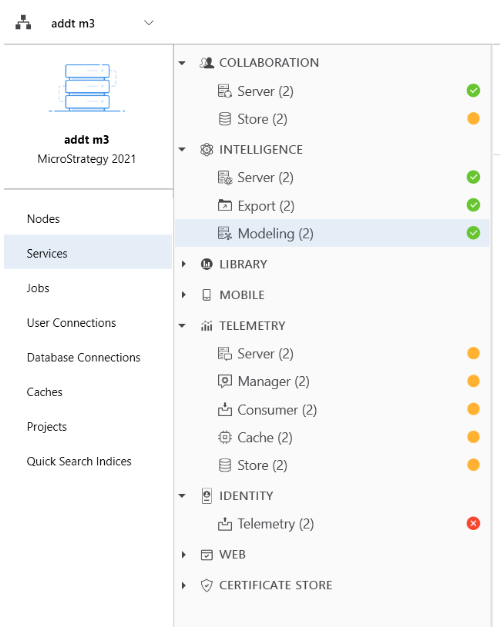The height and width of the screenshot is (637, 500).
Task: Click the Library section icon
Action: point(207,264)
